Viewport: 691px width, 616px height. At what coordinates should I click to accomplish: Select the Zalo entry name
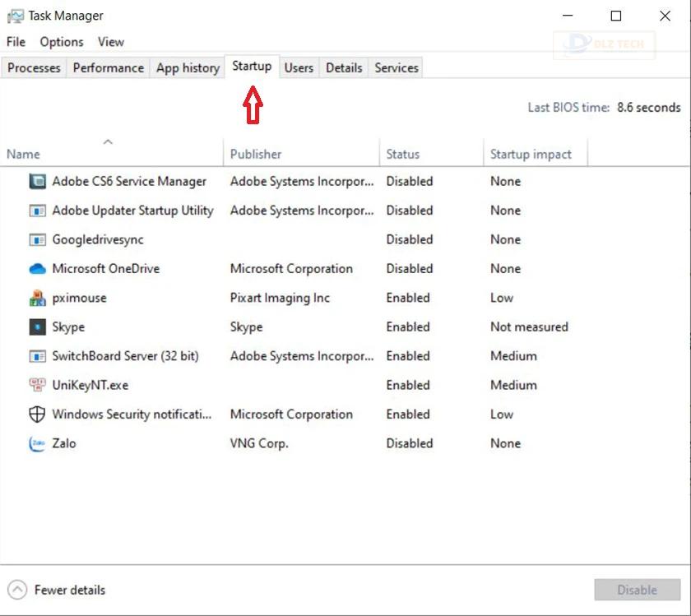click(64, 443)
